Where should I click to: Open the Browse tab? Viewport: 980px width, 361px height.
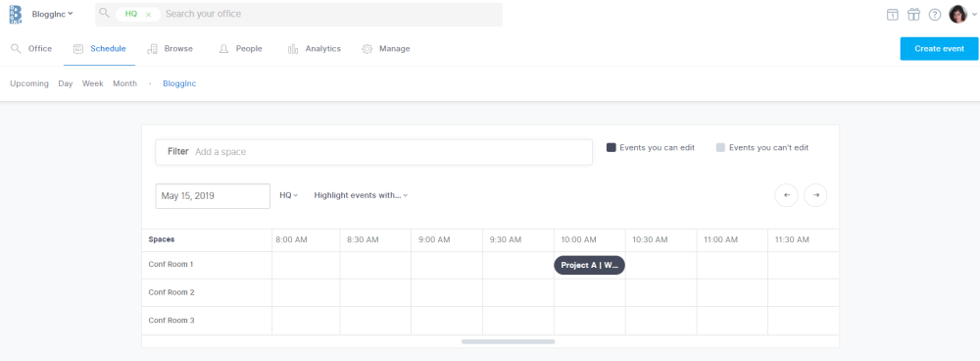[x=170, y=49]
